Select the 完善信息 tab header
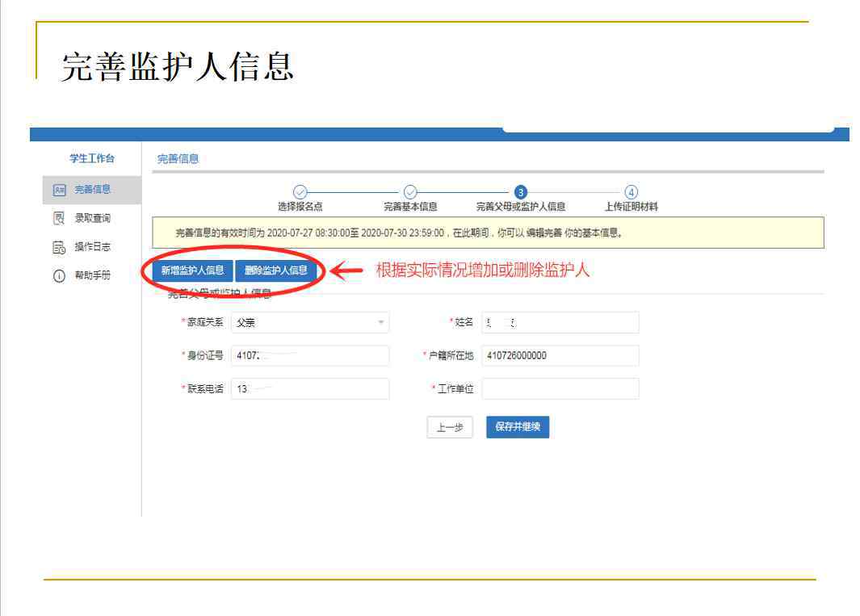This screenshot has width=860, height=616. 178,159
